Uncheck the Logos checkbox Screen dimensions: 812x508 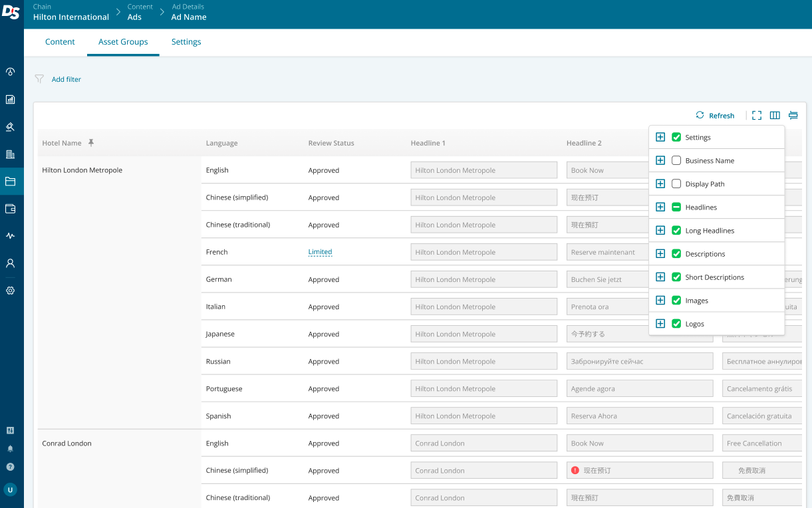tap(676, 323)
